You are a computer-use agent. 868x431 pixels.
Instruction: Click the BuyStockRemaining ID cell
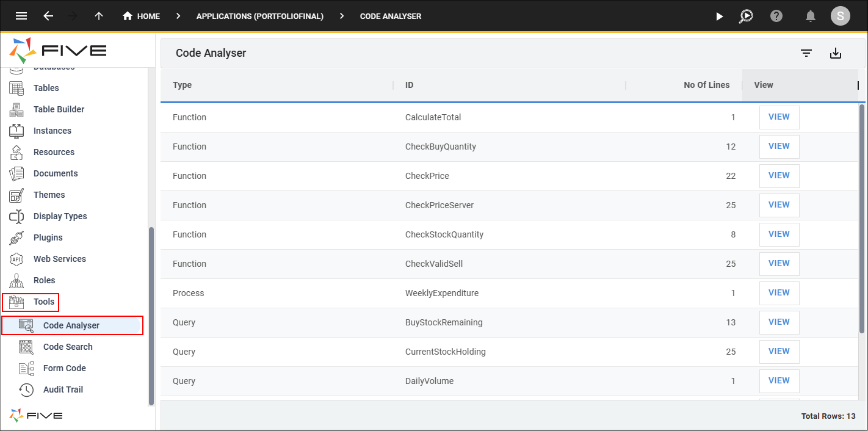[444, 322]
